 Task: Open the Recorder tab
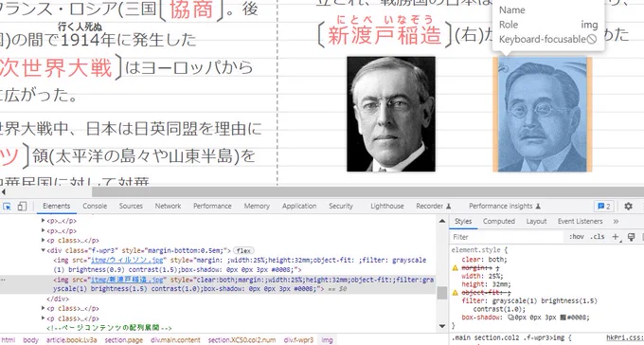(434, 206)
